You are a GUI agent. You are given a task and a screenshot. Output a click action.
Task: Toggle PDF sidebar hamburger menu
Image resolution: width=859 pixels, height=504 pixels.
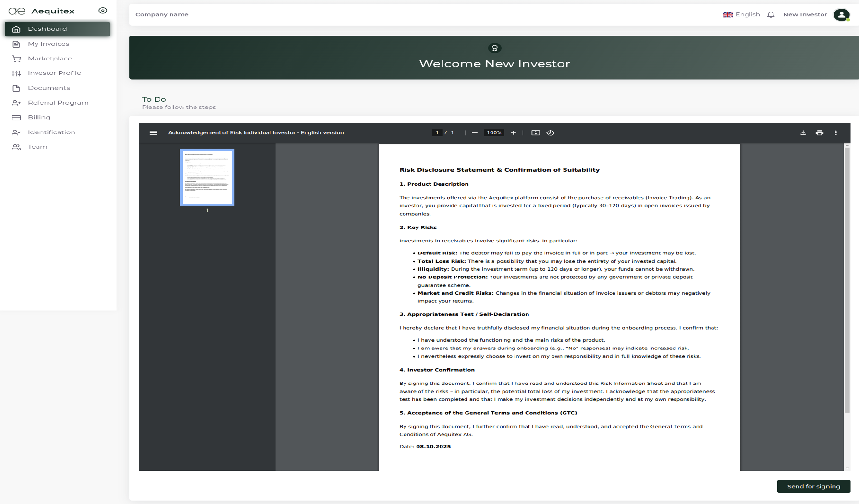153,133
